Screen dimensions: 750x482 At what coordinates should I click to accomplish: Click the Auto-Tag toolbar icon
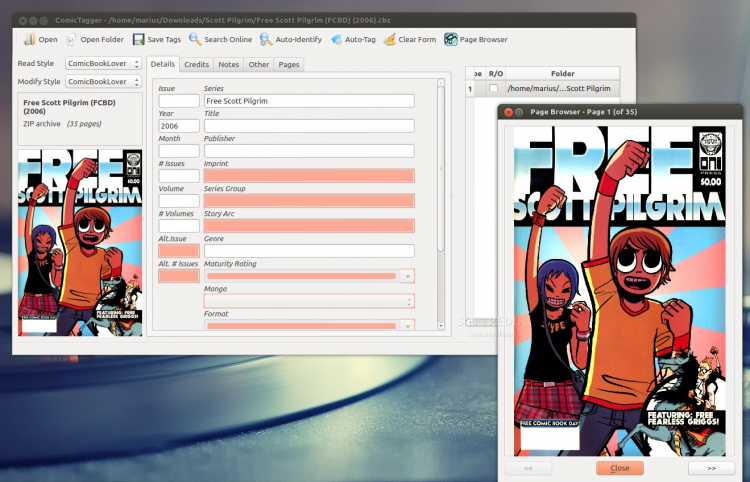[x=336, y=39]
